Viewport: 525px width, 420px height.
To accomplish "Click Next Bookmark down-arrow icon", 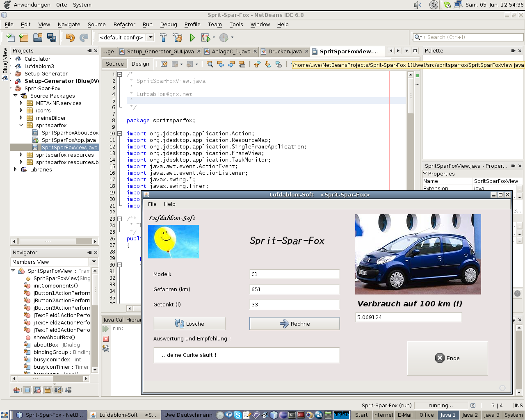I will (268, 64).
